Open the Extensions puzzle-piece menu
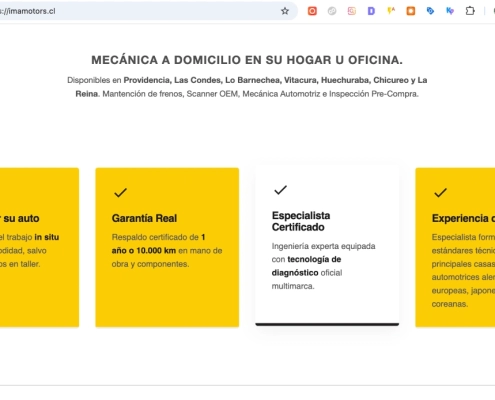 (x=470, y=11)
